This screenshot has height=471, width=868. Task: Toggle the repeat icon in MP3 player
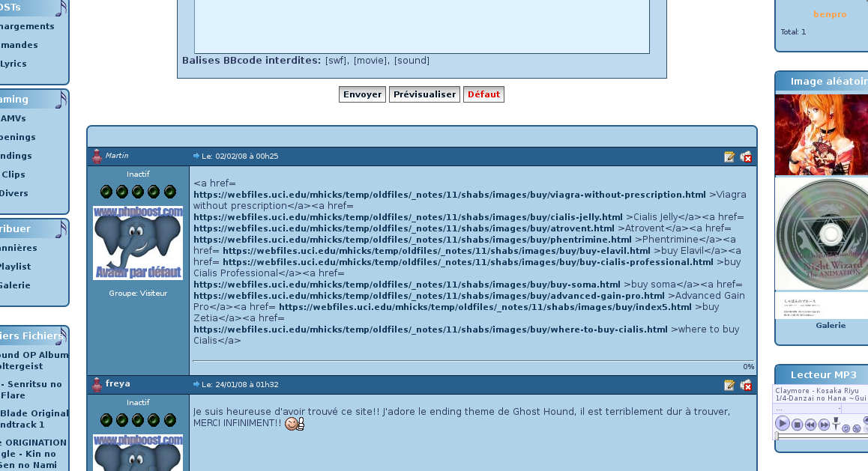click(x=846, y=428)
